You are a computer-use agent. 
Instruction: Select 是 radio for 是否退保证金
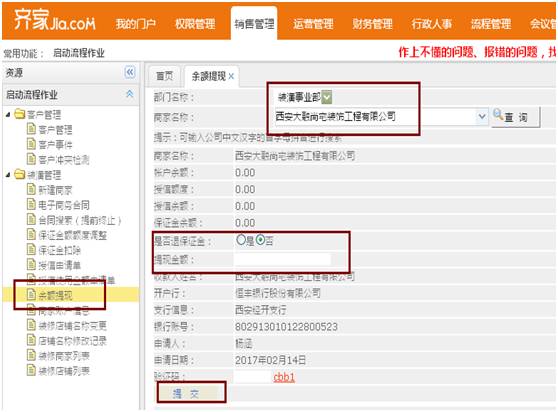point(241,240)
